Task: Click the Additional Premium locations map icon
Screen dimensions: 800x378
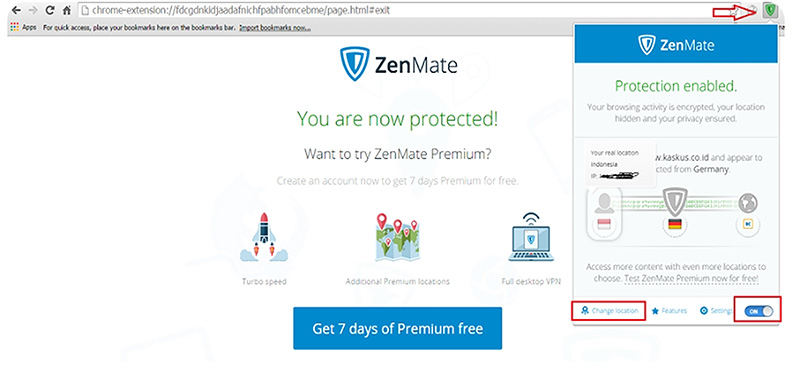Action: click(397, 238)
